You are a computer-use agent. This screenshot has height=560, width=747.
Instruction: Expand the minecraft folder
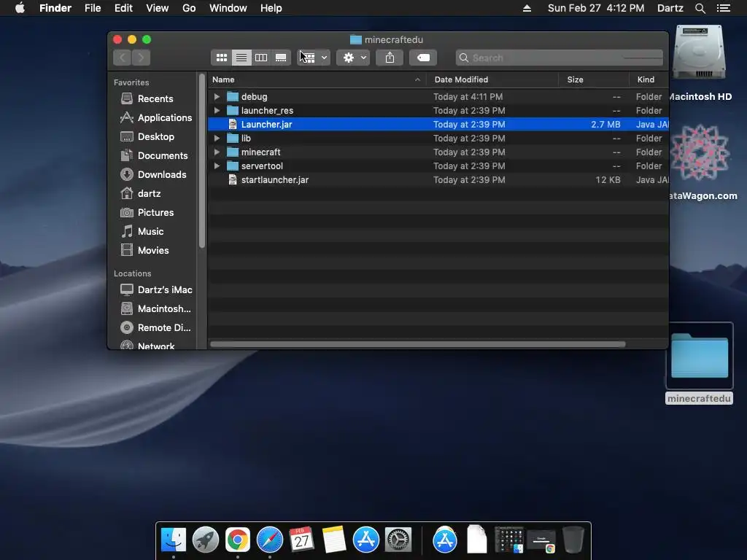[217, 152]
